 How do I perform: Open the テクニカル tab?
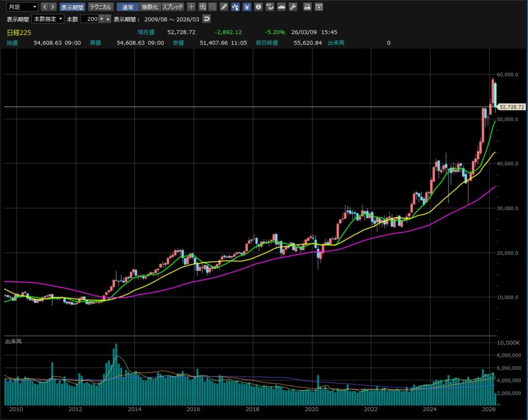[101, 7]
